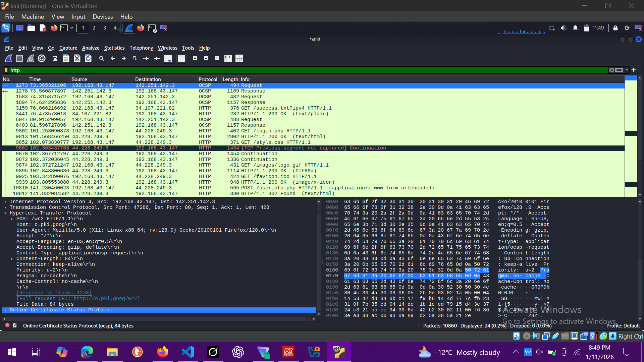Open Kali applications menu dragon icon
644x362 pixels.
tap(6, 28)
